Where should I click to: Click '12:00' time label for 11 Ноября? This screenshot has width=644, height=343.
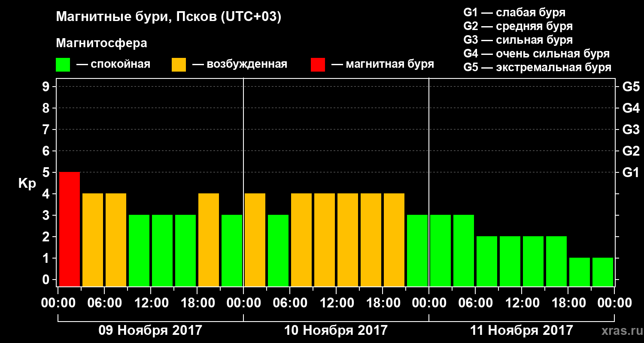tap(522, 303)
